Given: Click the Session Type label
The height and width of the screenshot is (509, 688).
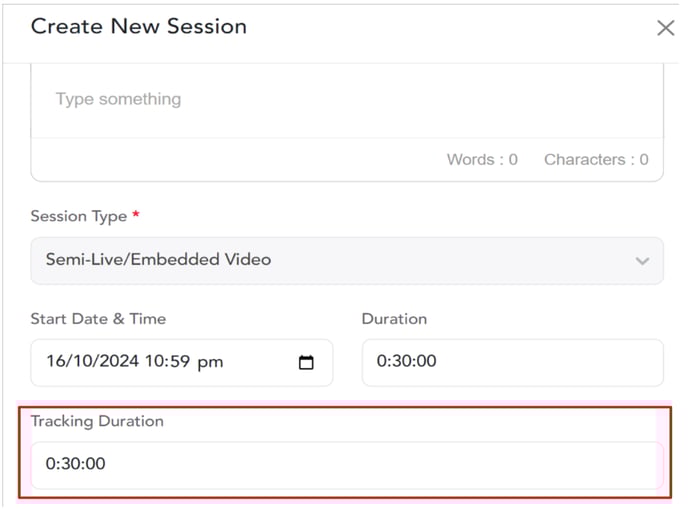Looking at the screenshot, I should [79, 216].
